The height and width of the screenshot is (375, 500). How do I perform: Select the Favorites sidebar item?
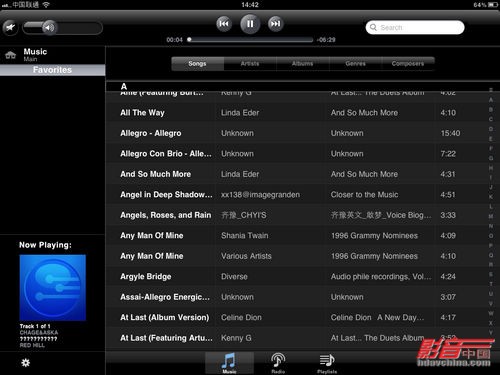(52, 70)
